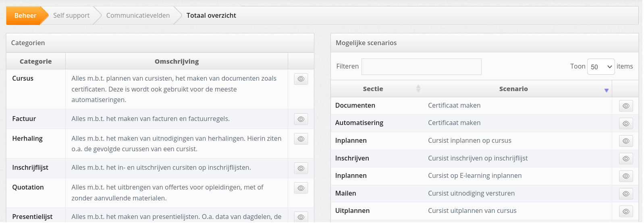
Task: View Cursist uitplannen van cursus scenario
Action: coord(626,211)
